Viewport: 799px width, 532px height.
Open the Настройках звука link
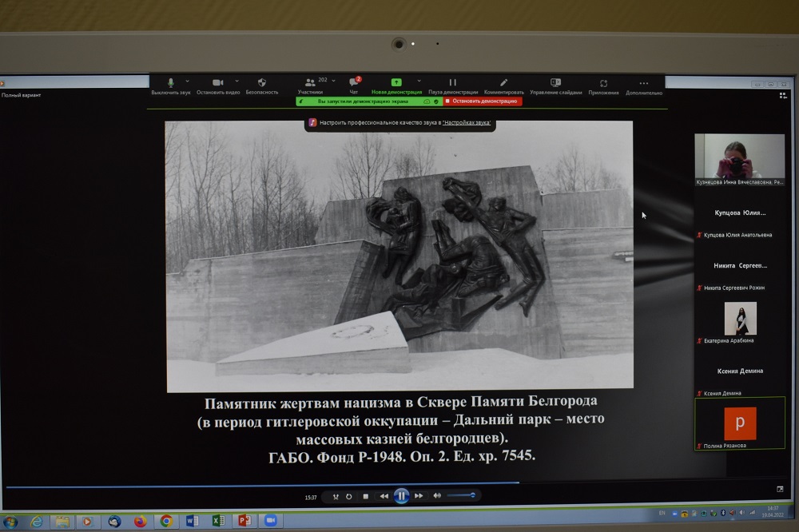[x=466, y=123]
